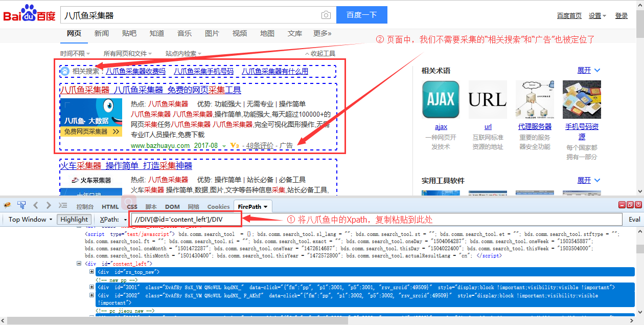Screen dimensions: 644x325
Task: Open the Top Window dropdown
Action: click(30, 220)
